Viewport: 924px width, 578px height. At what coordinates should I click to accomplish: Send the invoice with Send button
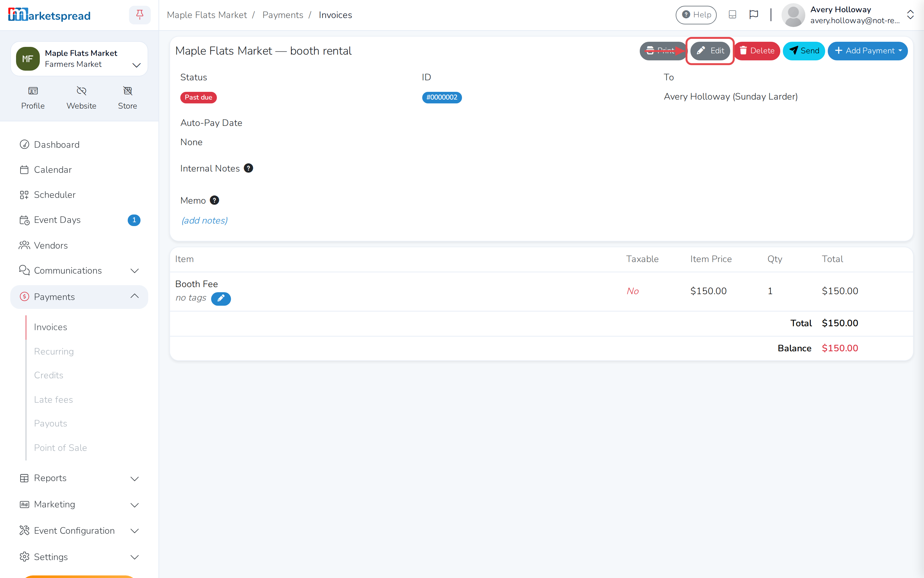804,51
